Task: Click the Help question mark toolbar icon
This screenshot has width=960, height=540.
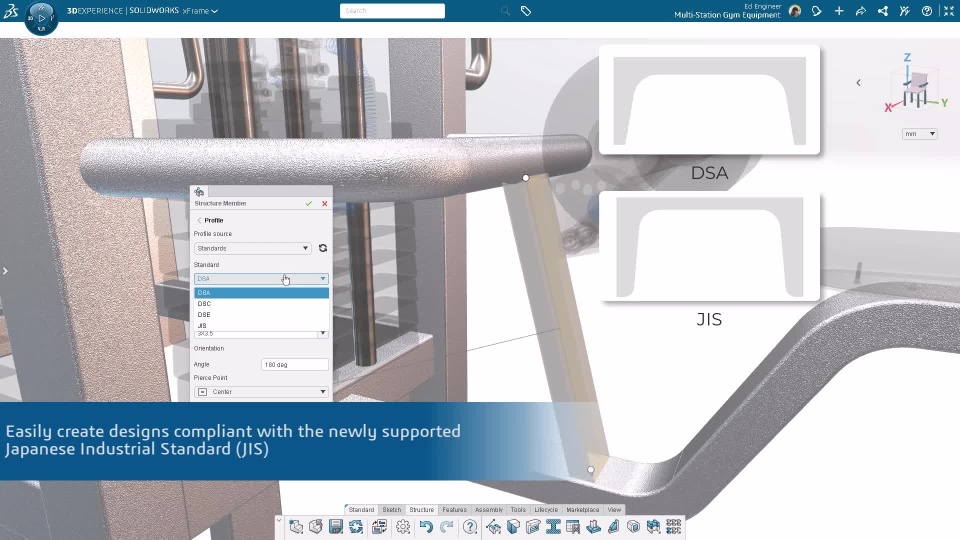Action: click(470, 527)
